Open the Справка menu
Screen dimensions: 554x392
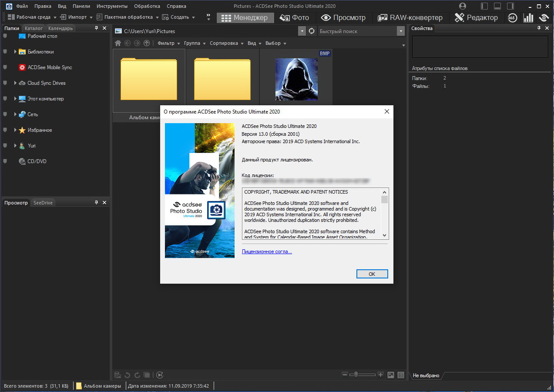tap(176, 6)
